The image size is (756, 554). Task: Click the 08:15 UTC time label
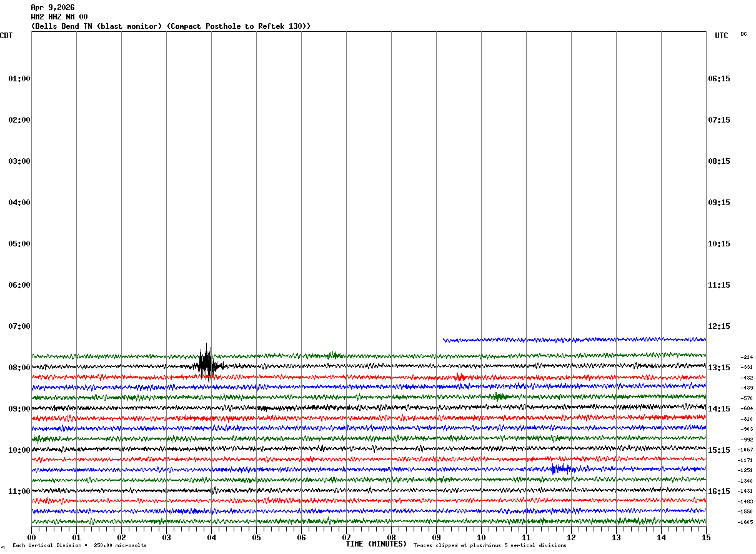pos(719,161)
